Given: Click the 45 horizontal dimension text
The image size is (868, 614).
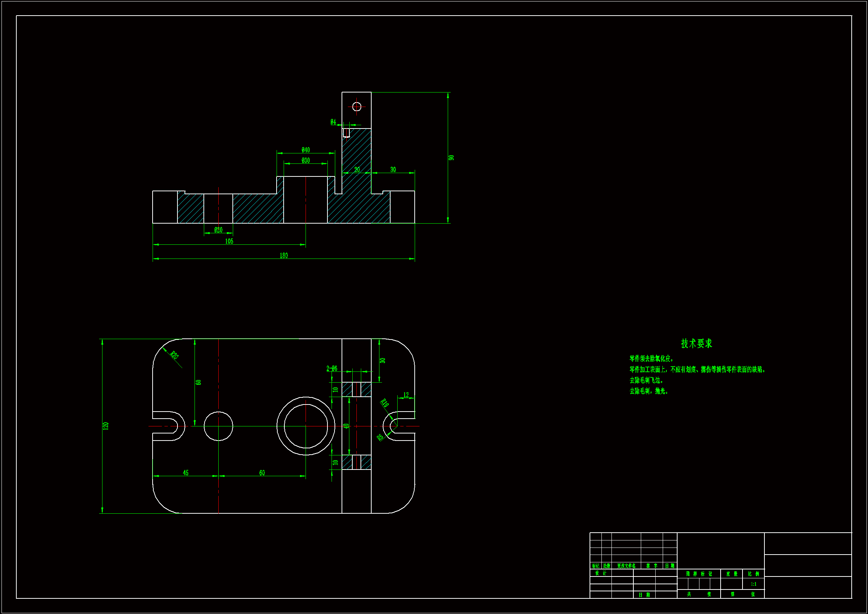Looking at the screenshot, I should [186, 473].
